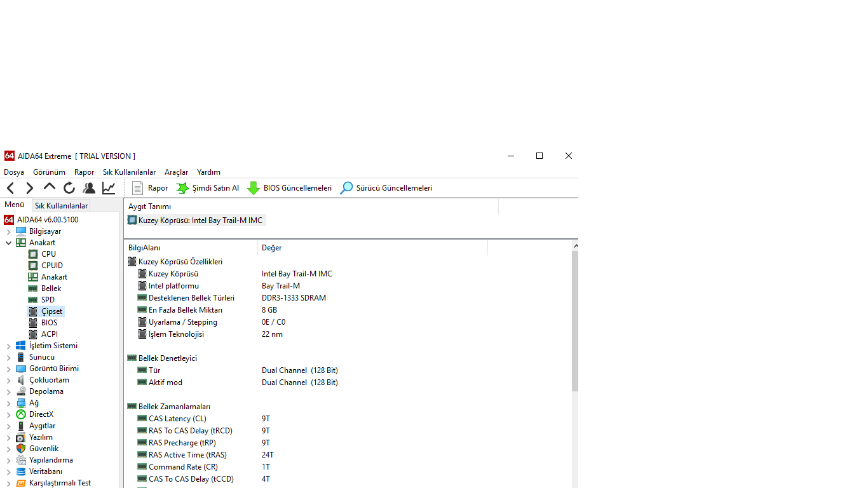The image size is (868, 488).
Task: Click the Yapılandırma configuration icon
Action: [x=21, y=460]
